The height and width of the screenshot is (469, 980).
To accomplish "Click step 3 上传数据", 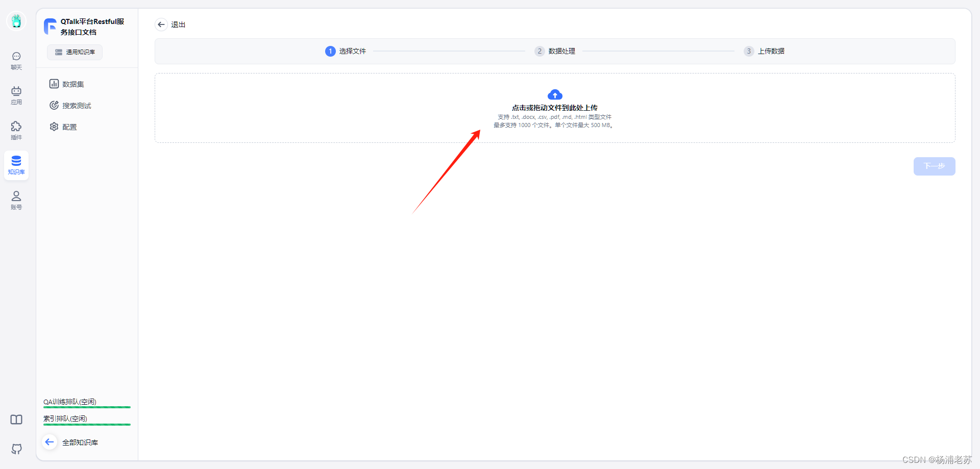I will click(x=764, y=51).
